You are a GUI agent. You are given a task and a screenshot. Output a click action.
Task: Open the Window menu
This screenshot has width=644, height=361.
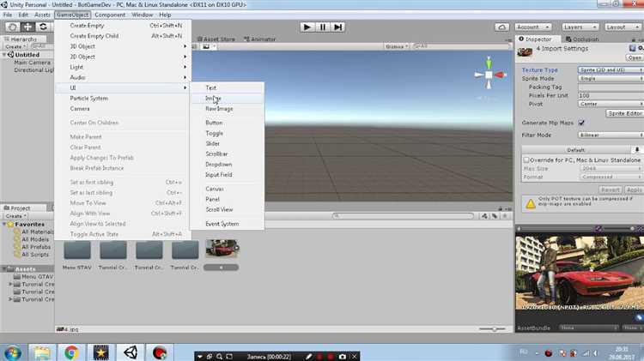click(142, 15)
